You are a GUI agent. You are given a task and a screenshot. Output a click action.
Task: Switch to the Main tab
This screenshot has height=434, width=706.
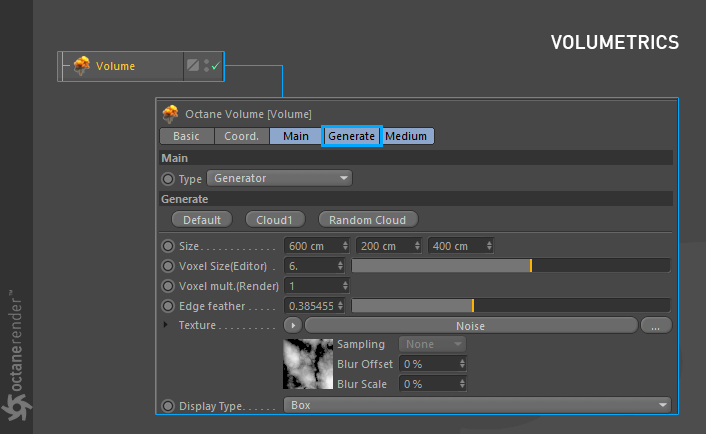[296, 136]
